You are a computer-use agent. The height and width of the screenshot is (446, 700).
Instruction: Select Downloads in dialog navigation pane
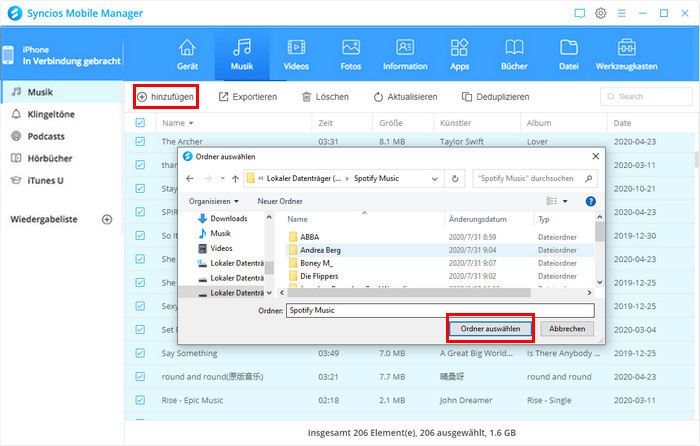[x=222, y=218]
